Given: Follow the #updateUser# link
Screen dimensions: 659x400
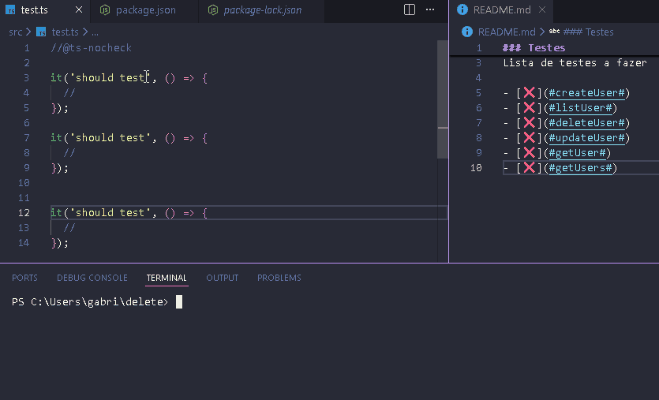Looking at the screenshot, I should (588, 138).
